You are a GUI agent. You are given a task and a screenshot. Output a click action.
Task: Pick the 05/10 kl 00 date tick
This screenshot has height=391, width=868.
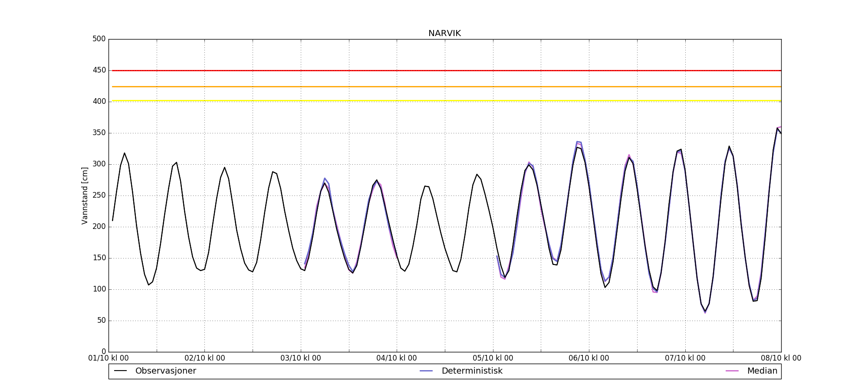493,358
